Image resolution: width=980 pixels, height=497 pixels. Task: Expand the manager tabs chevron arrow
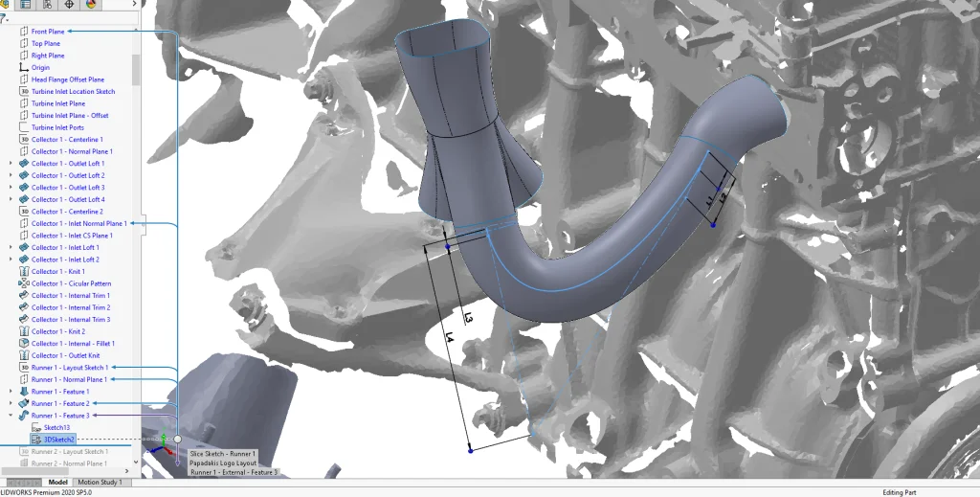coord(134,4)
